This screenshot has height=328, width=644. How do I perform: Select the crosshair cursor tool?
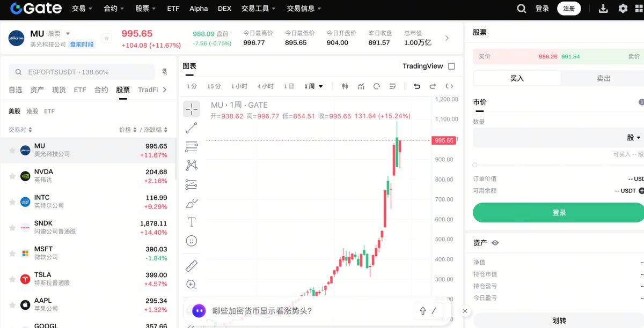coord(192,109)
